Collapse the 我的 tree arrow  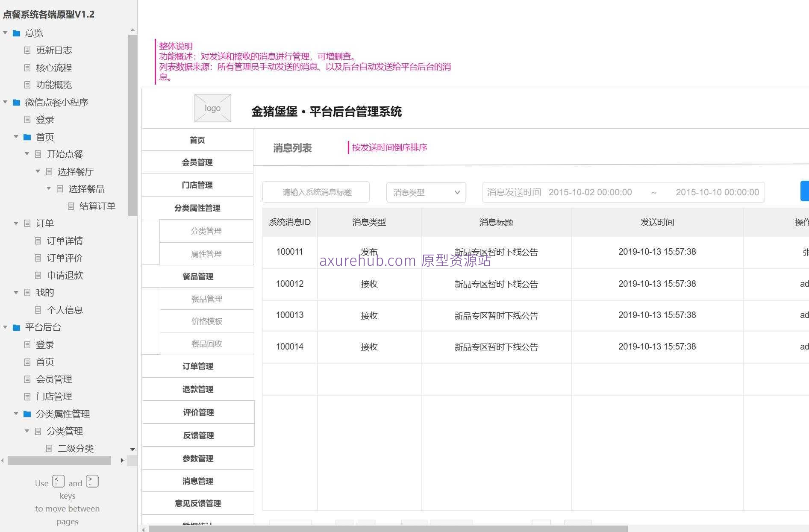click(16, 292)
